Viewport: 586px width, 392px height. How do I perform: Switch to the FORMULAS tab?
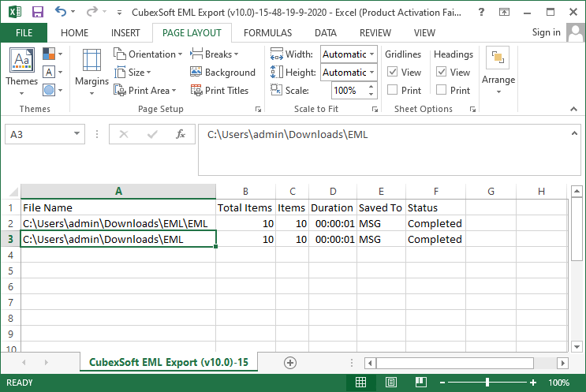(x=267, y=33)
